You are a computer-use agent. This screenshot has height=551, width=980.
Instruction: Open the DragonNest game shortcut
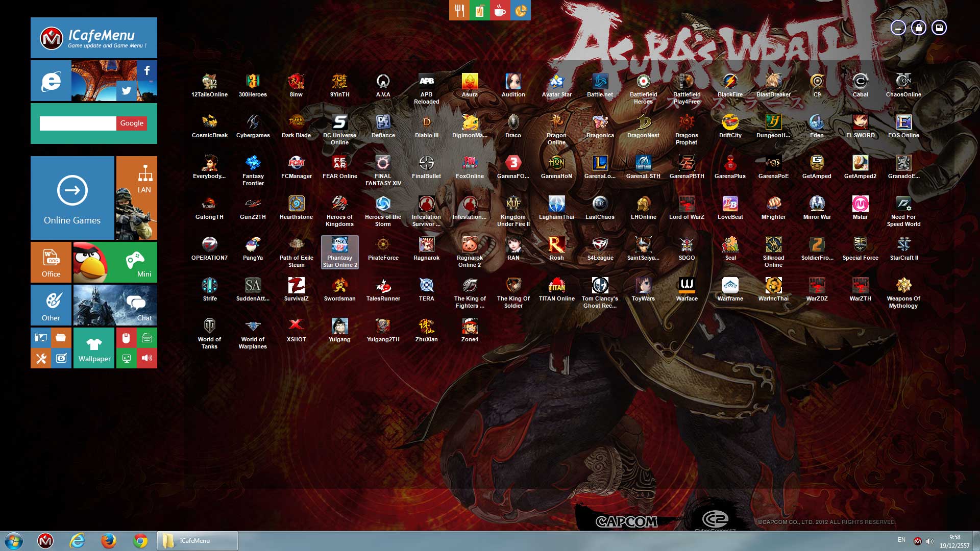643,126
